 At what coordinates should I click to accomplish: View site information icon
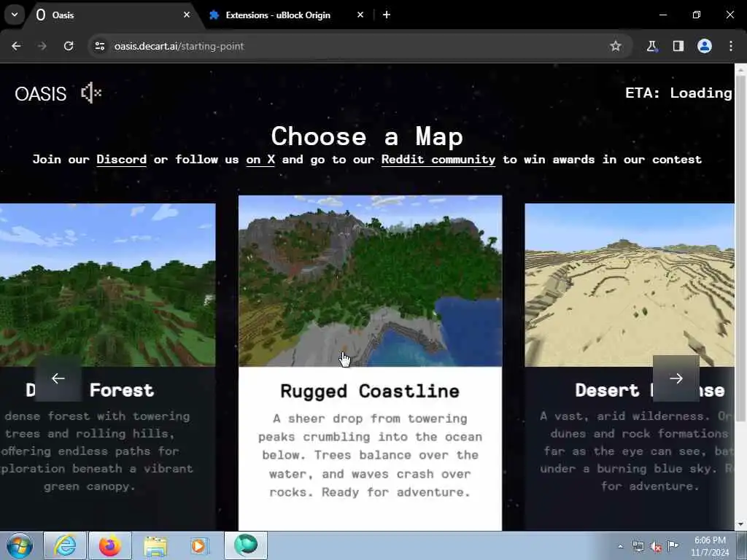pyautogui.click(x=99, y=46)
